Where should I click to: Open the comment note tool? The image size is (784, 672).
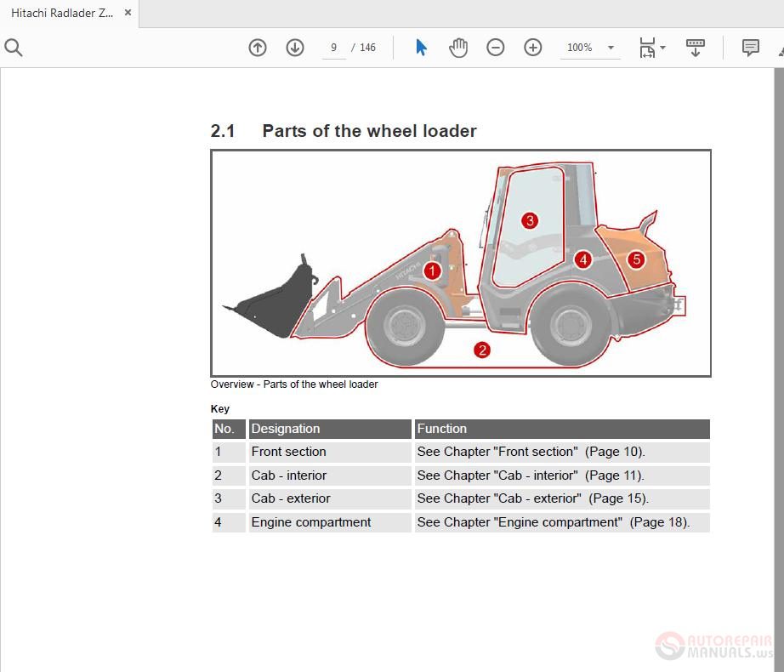click(x=751, y=48)
